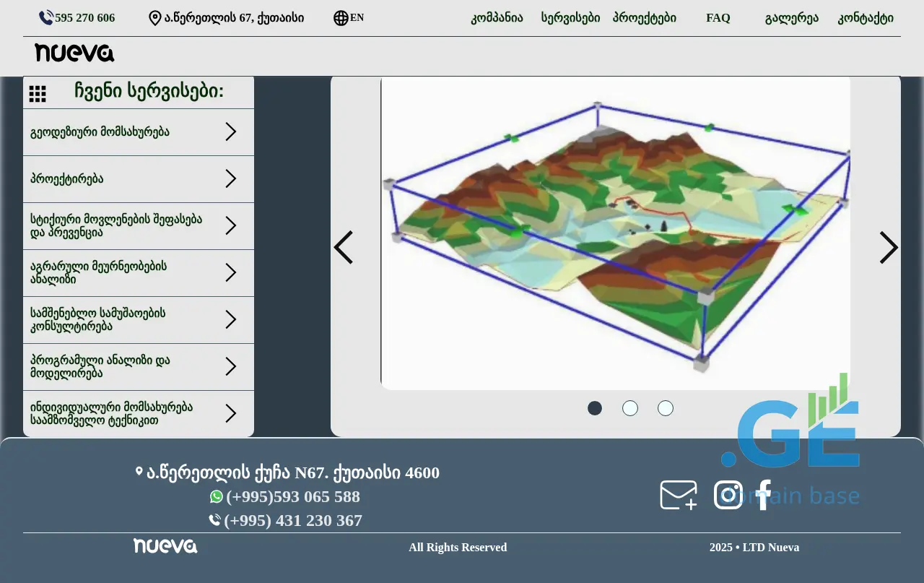Click the grid icon beside the services title

[38, 94]
